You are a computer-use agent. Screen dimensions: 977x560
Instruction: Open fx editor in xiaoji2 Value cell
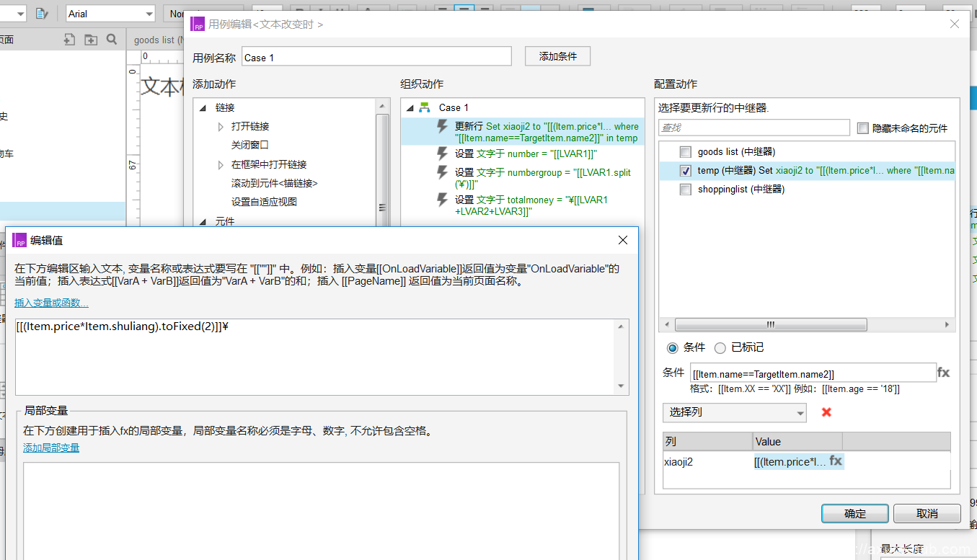click(x=836, y=461)
